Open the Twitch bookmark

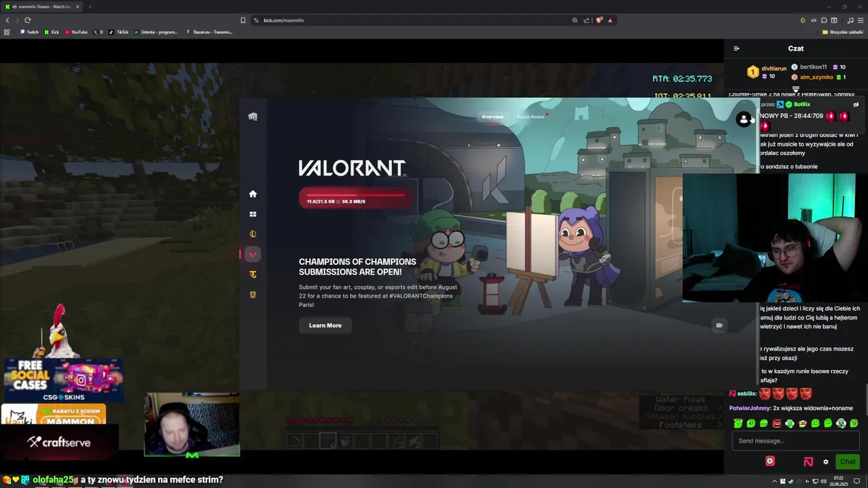point(29,32)
